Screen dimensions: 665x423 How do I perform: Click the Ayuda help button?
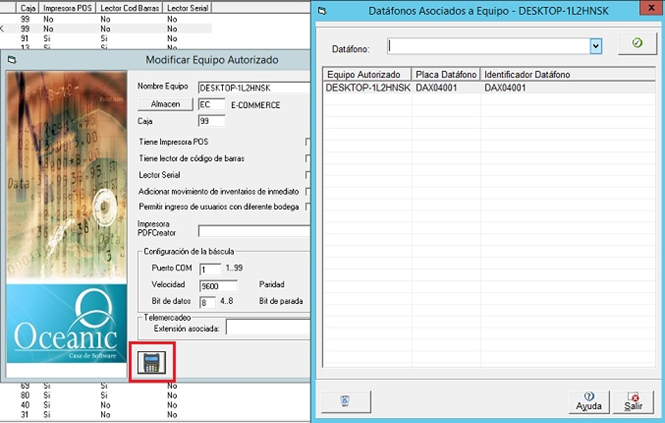(589, 401)
